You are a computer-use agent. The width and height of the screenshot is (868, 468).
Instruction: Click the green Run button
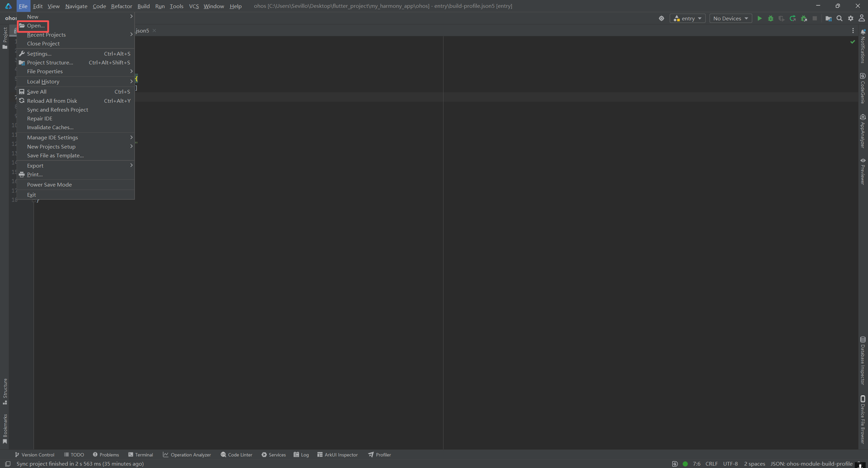[759, 18]
